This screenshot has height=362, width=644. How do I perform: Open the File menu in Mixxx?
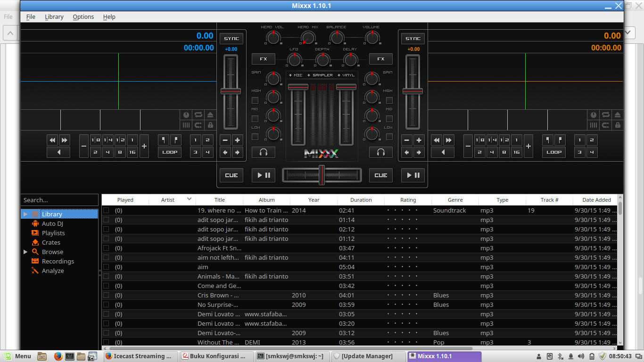pos(31,16)
